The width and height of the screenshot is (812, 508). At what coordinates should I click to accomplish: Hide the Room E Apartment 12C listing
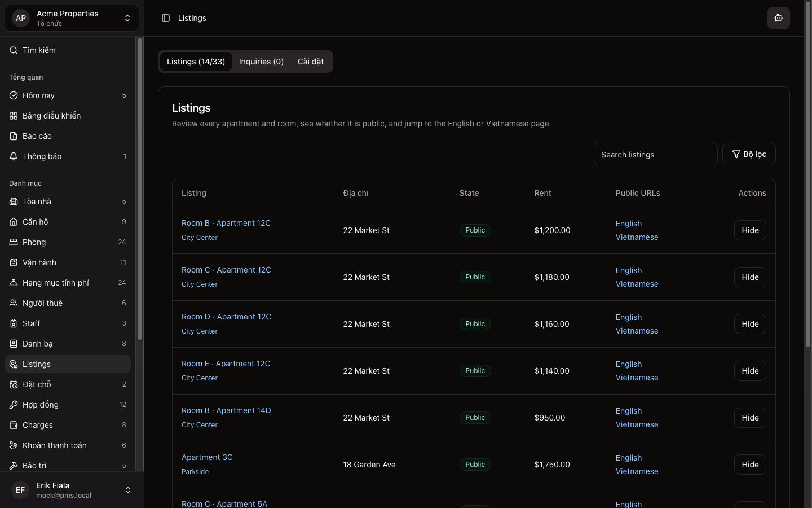pos(749,371)
